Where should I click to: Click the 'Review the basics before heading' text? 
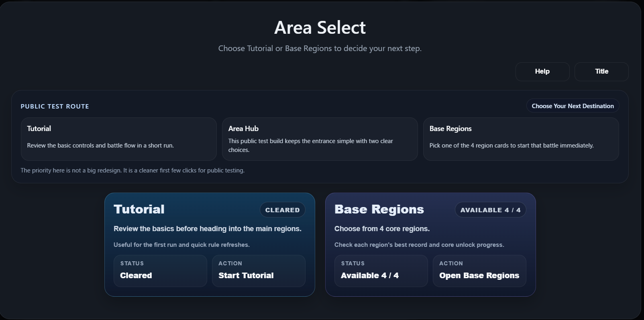[x=207, y=229]
